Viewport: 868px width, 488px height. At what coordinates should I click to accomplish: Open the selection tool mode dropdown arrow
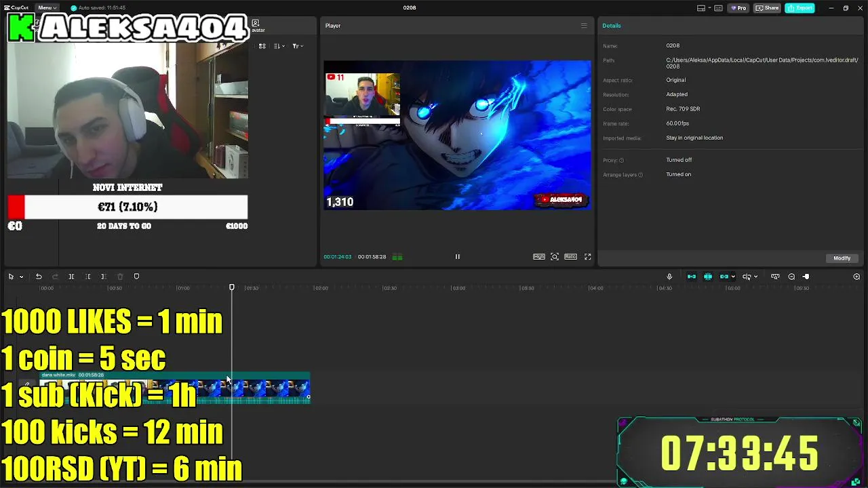tap(21, 277)
